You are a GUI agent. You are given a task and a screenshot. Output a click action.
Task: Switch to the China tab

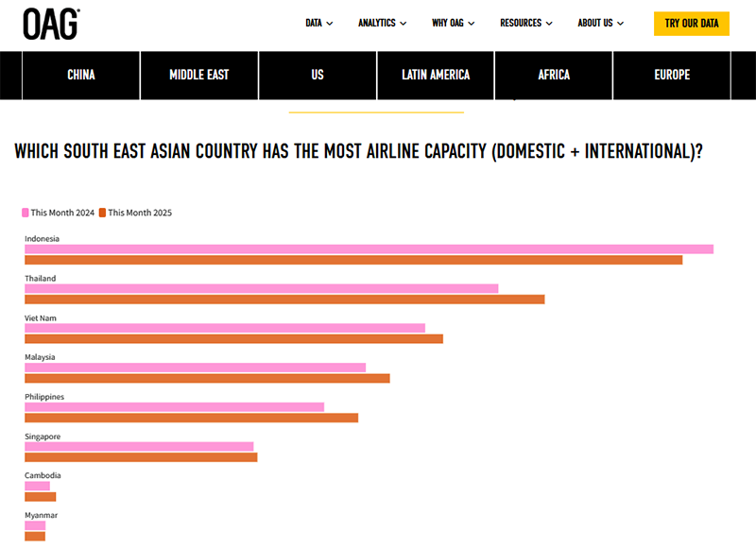pos(81,75)
